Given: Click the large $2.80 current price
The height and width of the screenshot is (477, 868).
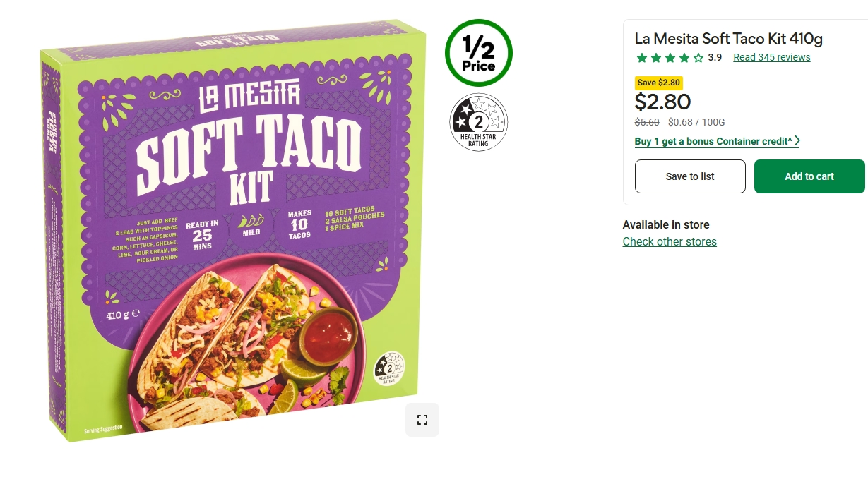Looking at the screenshot, I should pyautogui.click(x=662, y=102).
